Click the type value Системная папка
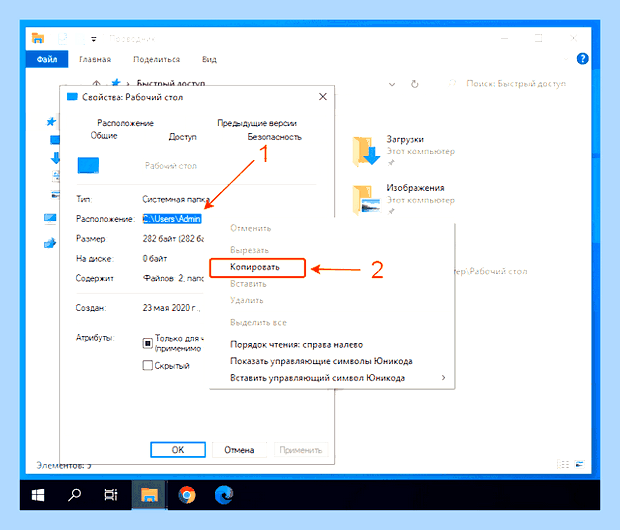Image resolution: width=620 pixels, height=530 pixels. point(176,199)
